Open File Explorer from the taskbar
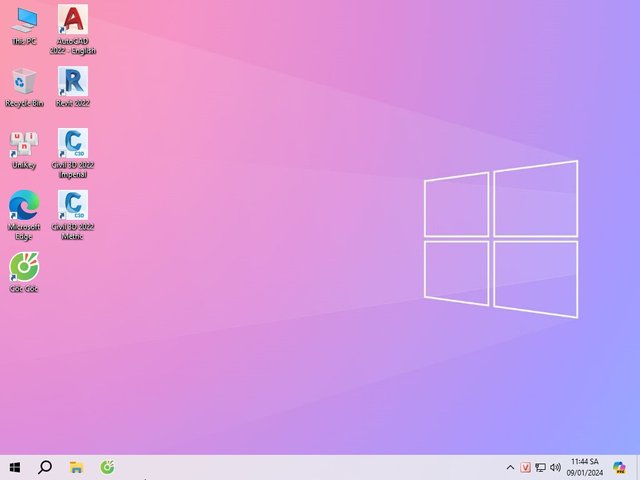 (x=76, y=467)
